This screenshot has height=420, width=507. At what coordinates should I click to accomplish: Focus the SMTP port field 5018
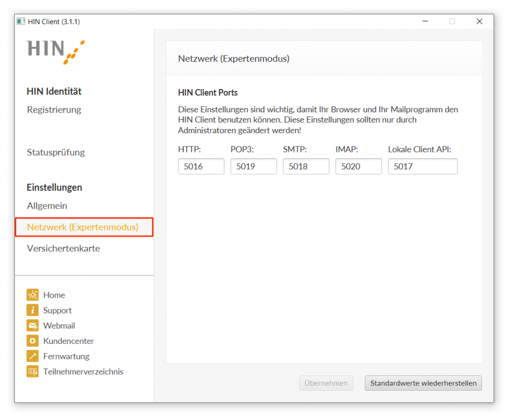[x=306, y=166]
